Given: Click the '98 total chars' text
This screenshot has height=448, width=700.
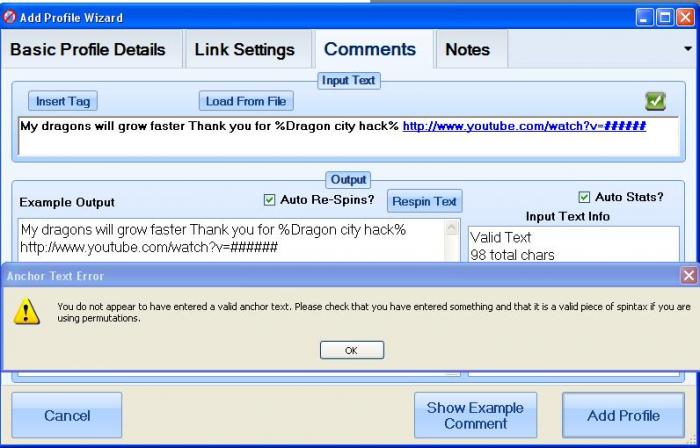Looking at the screenshot, I should (512, 255).
